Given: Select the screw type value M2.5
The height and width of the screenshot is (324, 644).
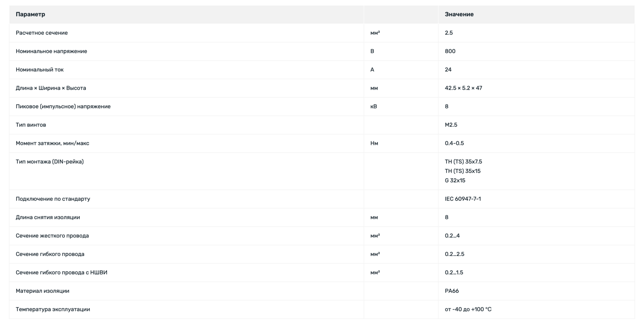Looking at the screenshot, I should tap(451, 125).
